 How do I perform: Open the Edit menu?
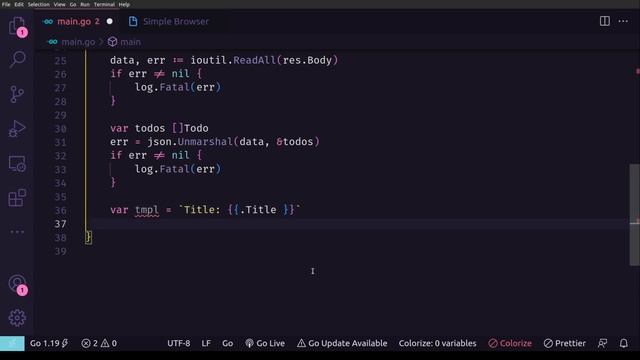(x=19, y=4)
